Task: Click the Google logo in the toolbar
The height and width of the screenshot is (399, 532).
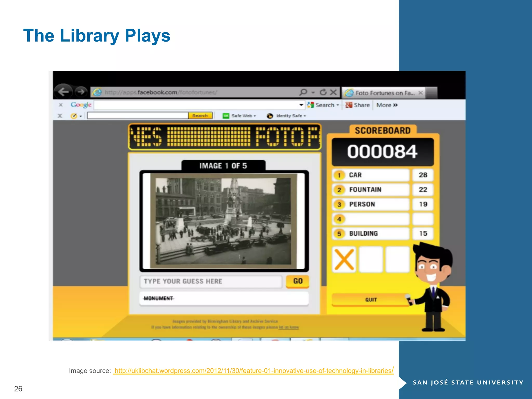Action: click(x=81, y=105)
